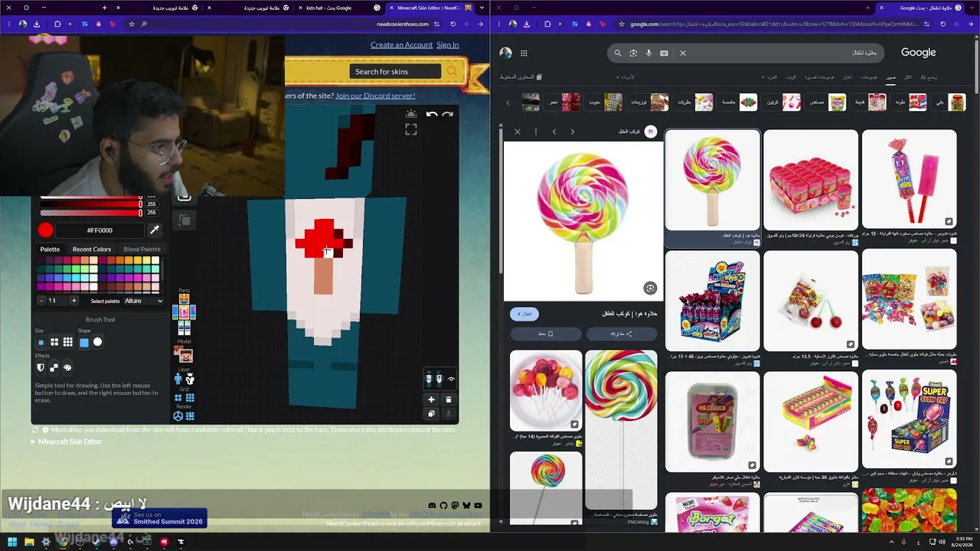The width and height of the screenshot is (980, 551).
Task: Click the Search for skins field
Action: [395, 71]
